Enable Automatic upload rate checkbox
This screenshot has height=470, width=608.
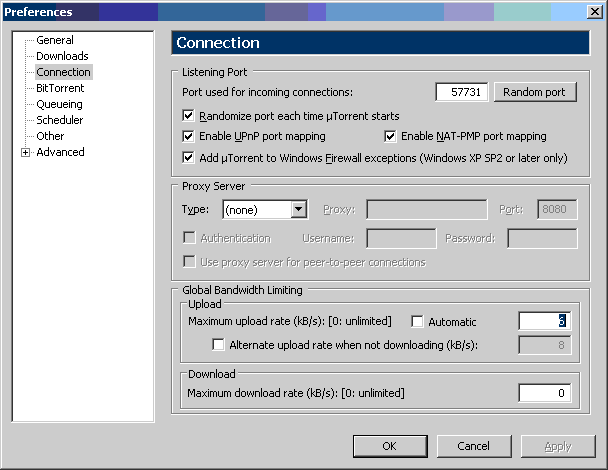pos(418,322)
